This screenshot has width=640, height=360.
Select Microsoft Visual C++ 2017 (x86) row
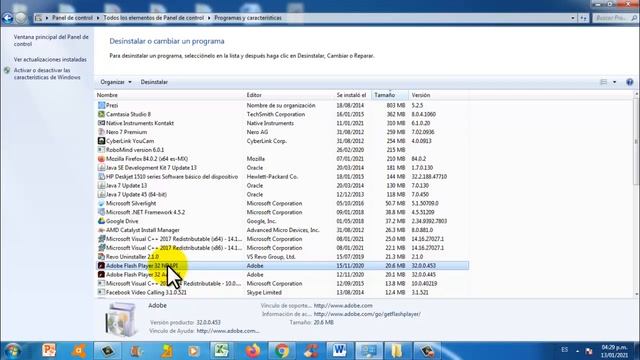pyautogui.click(x=282, y=248)
